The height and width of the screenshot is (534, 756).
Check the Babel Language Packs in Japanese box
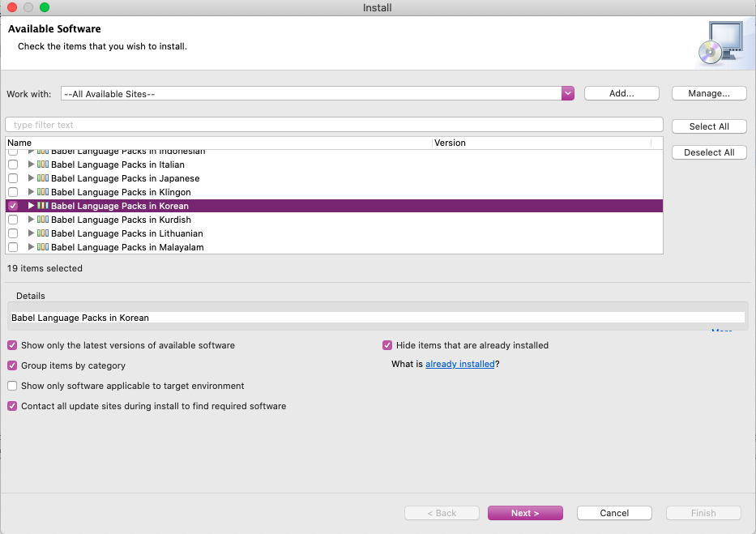[13, 178]
